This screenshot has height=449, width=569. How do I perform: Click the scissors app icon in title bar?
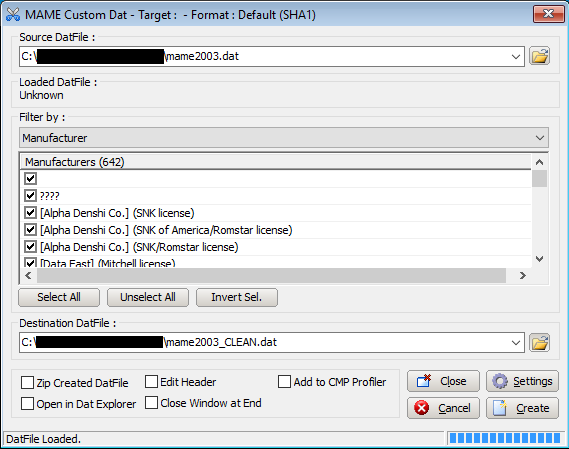(x=13, y=15)
